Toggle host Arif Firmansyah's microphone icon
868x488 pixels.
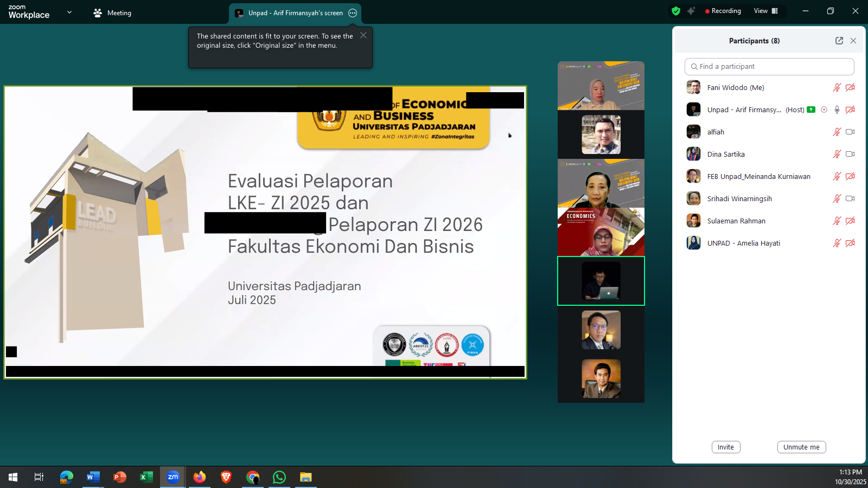click(837, 110)
